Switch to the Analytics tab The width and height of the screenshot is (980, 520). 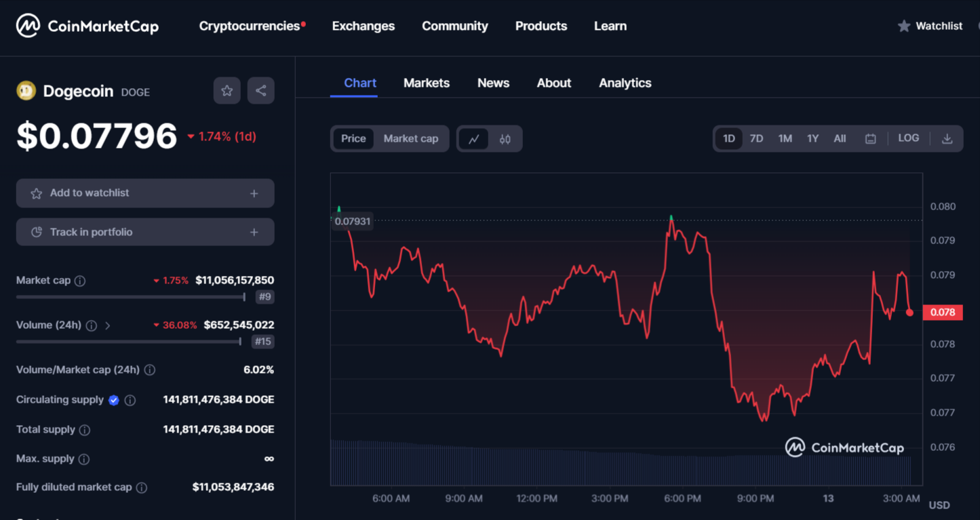pyautogui.click(x=625, y=83)
